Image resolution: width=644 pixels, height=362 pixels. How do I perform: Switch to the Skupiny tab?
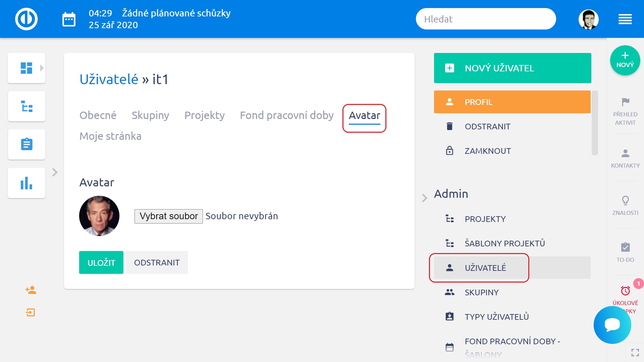coord(150,115)
